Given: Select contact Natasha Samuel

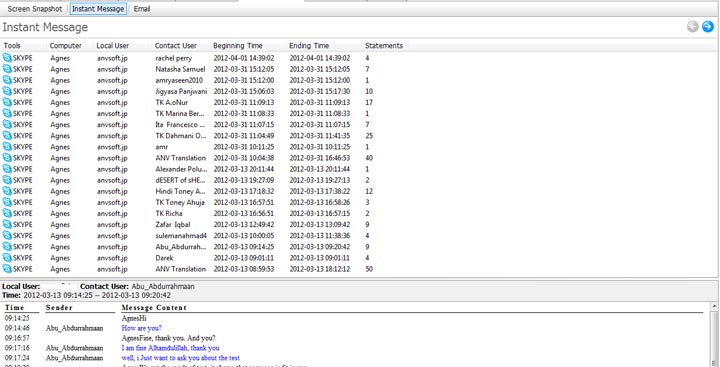Looking at the screenshot, I should coord(180,69).
